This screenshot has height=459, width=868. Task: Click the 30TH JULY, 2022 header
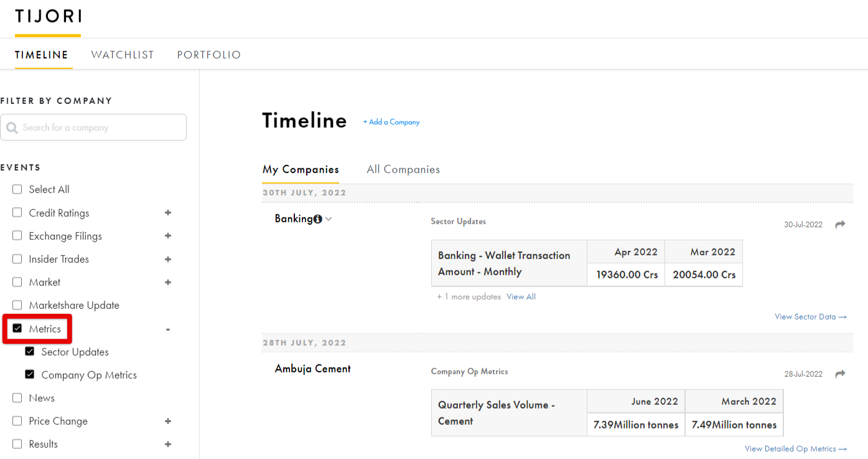(x=304, y=193)
